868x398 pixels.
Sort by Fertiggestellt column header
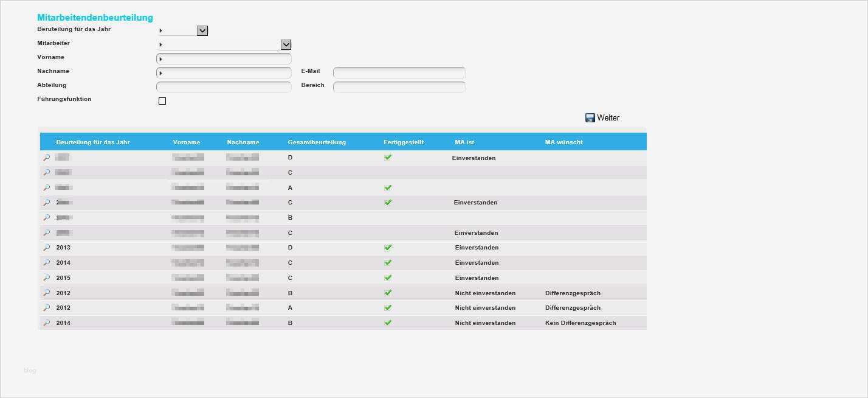pyautogui.click(x=404, y=142)
